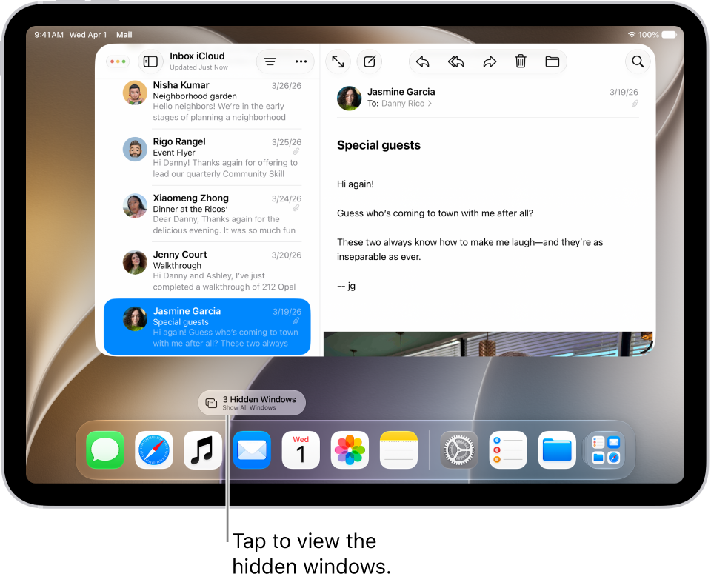Launch Messages from the Dock
711x588 pixels.
point(105,450)
